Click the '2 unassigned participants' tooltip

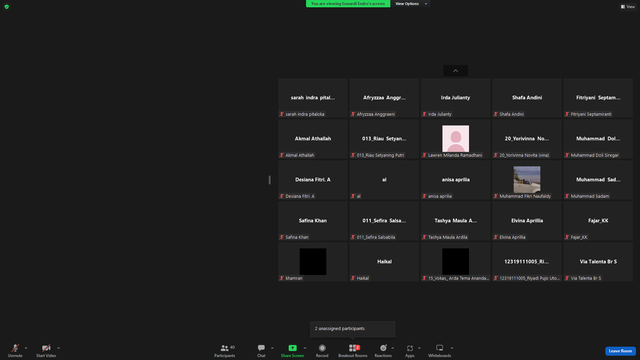[353, 329]
